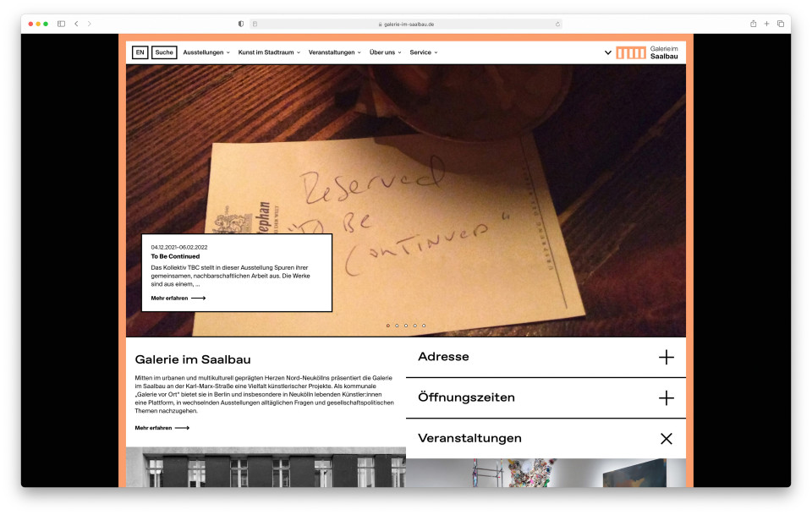Open the Über uns menu
The image size is (812, 515).
coord(381,52)
